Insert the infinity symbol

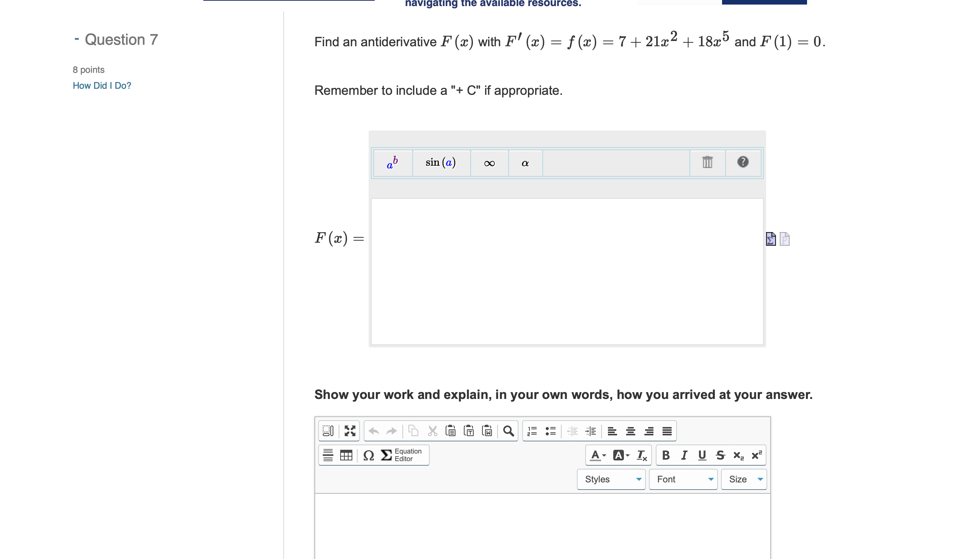click(489, 163)
